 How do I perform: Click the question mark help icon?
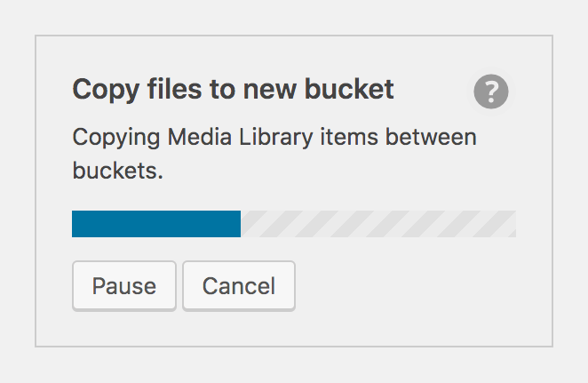coord(491,92)
